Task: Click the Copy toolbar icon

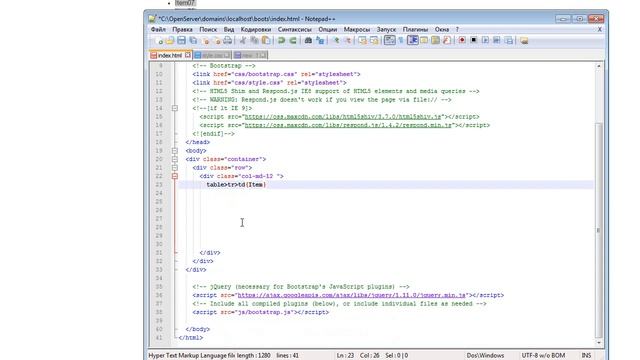Action: 254,40
